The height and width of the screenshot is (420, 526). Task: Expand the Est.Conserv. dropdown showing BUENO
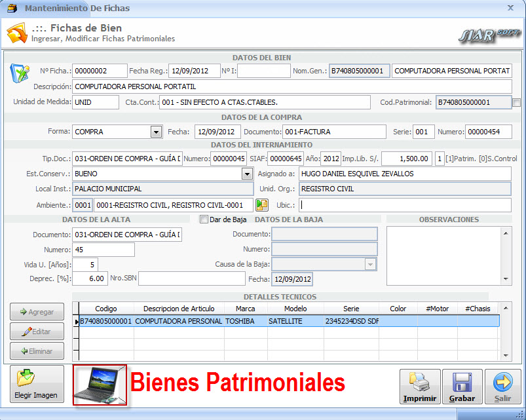tap(248, 174)
